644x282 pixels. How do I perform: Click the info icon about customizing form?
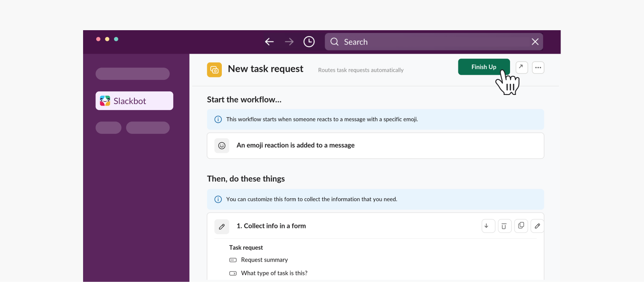click(x=218, y=199)
